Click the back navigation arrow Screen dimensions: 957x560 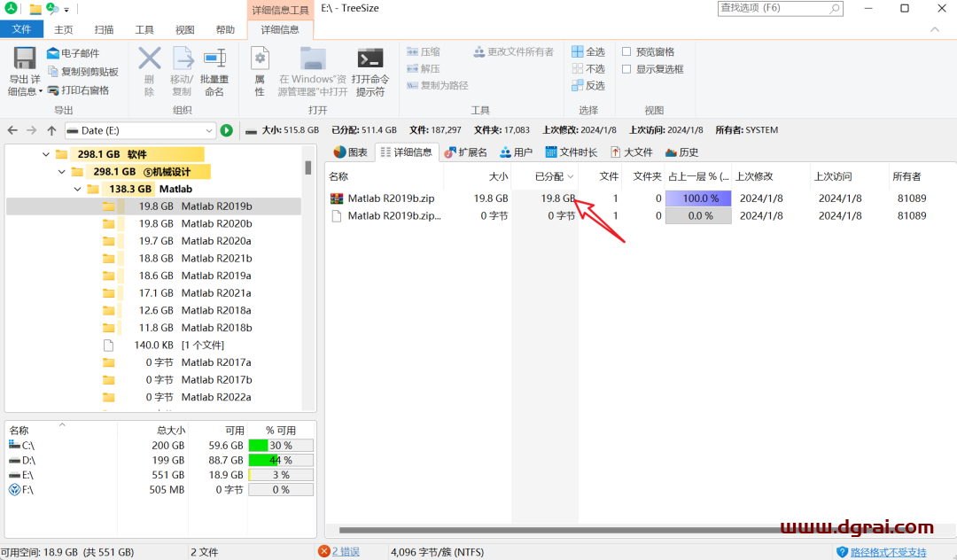click(x=12, y=130)
